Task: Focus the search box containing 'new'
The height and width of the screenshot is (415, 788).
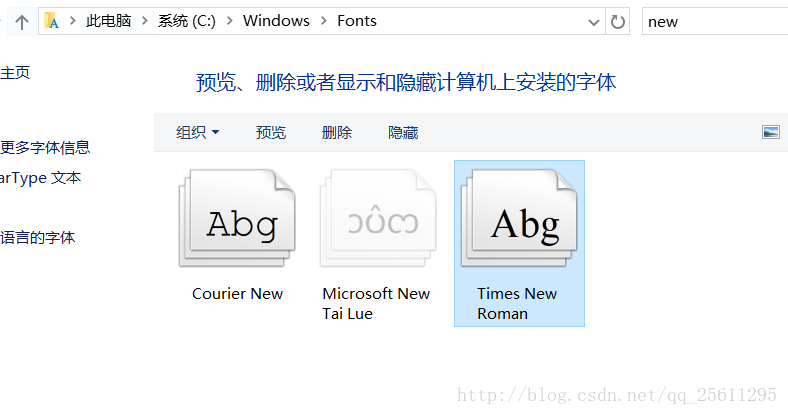Action: point(715,22)
